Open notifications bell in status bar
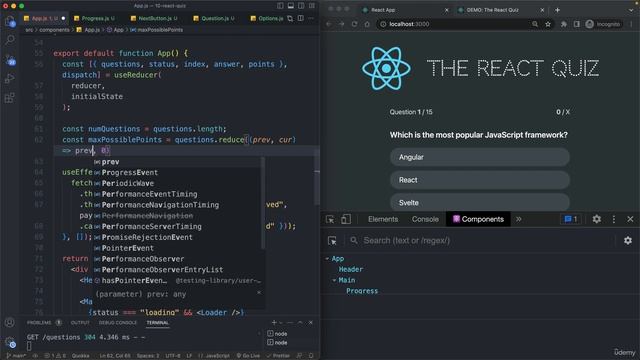 311,356
